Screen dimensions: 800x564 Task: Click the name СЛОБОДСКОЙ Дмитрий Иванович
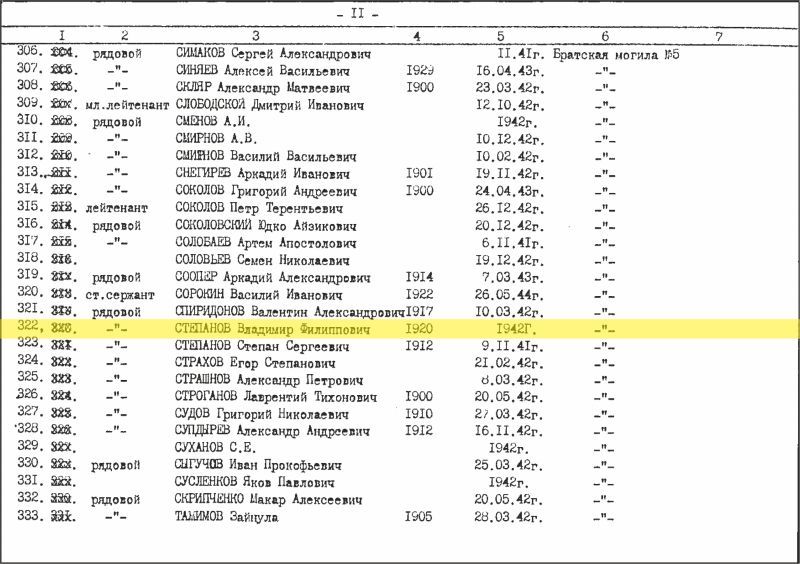point(263,103)
